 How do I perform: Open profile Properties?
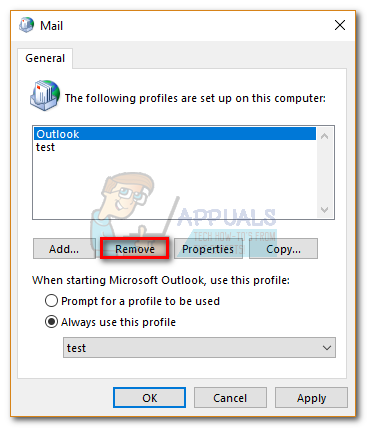point(208,249)
